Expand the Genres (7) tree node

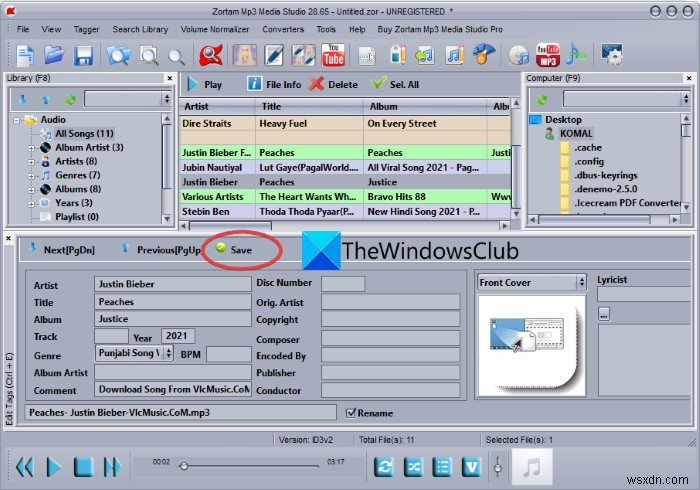tap(31, 176)
